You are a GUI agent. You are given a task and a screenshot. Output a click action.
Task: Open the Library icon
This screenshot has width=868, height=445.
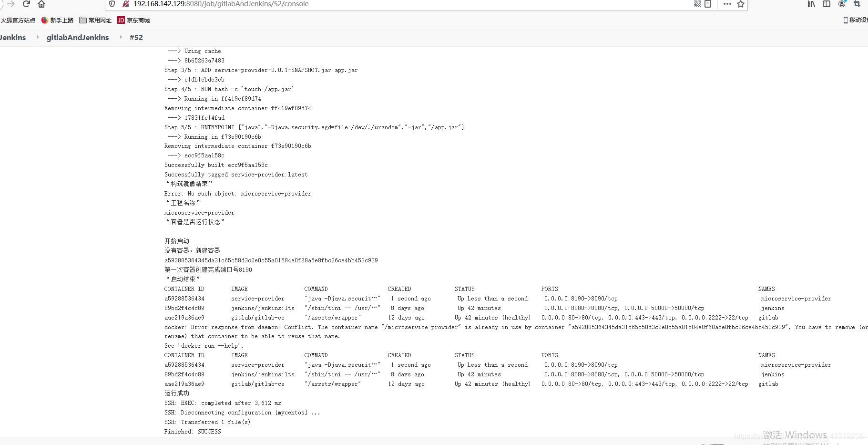pyautogui.click(x=811, y=4)
